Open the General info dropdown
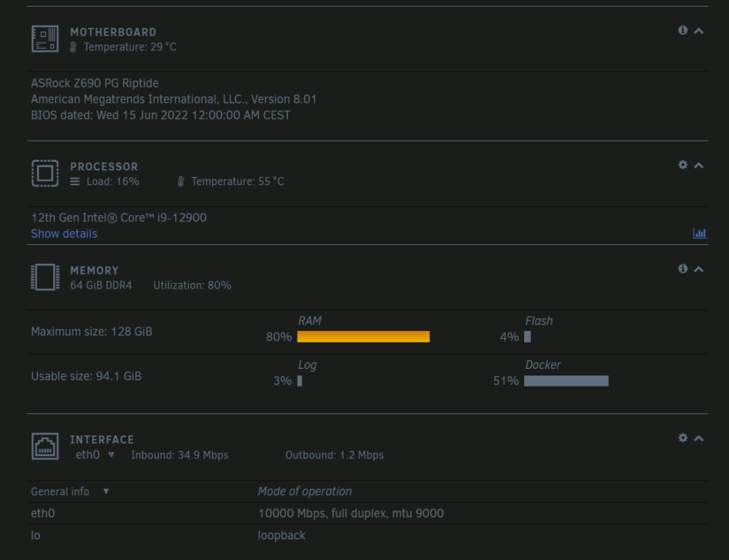This screenshot has width=729, height=560. (70, 491)
